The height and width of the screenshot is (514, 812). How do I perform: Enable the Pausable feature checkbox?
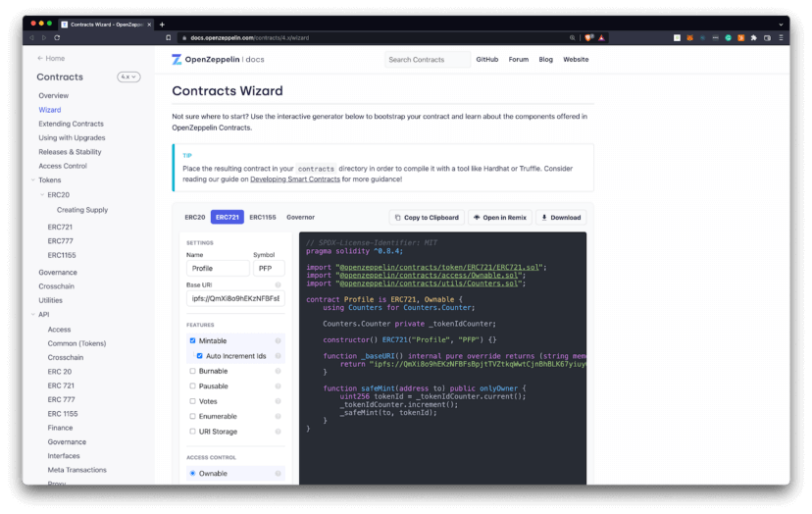(192, 386)
